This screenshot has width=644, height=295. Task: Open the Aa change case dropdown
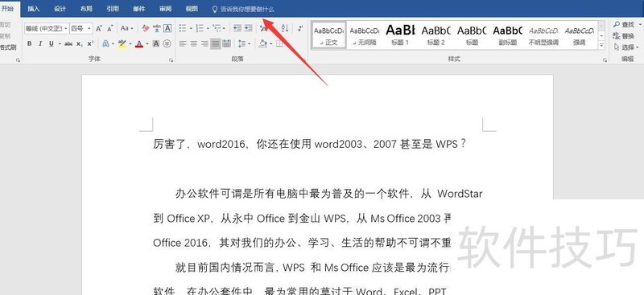pos(127,28)
